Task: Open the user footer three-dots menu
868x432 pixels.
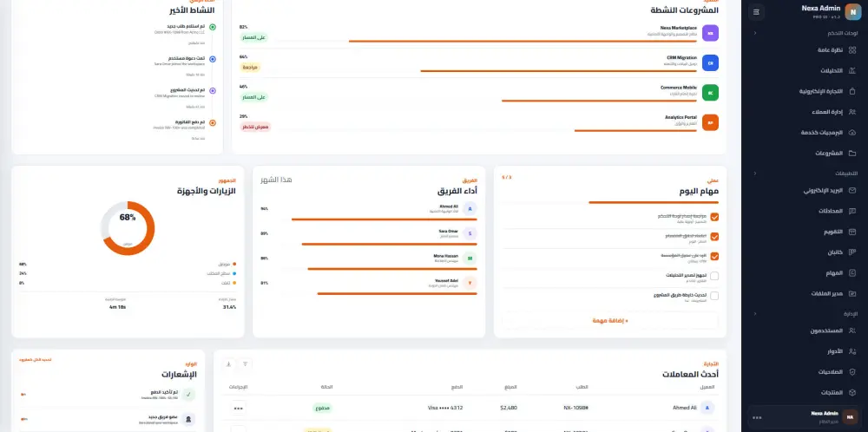Action: pyautogui.click(x=757, y=417)
